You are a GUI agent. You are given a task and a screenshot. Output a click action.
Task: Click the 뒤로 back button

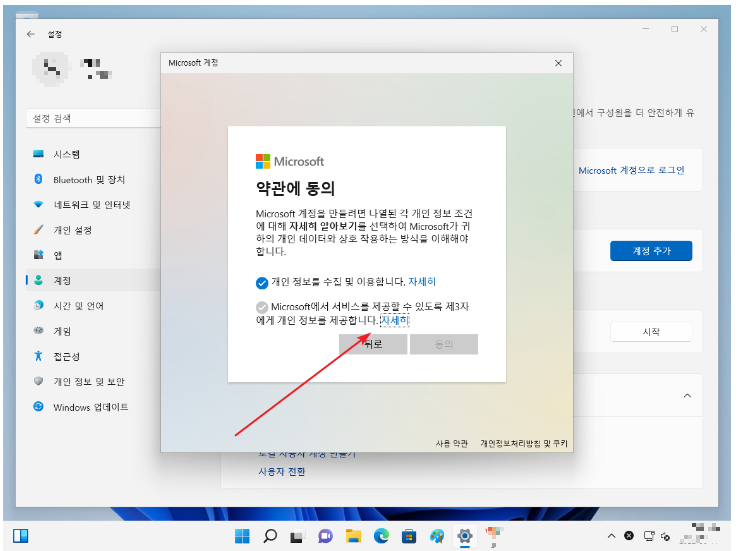[x=373, y=344]
